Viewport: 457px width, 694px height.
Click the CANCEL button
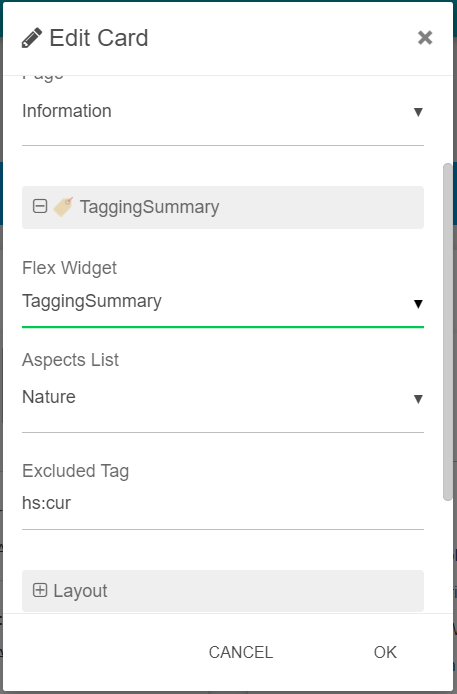click(241, 652)
